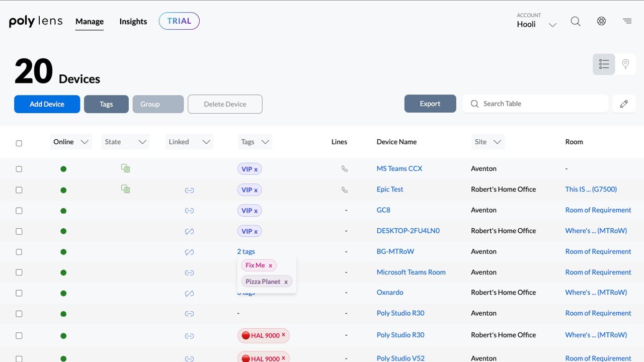This screenshot has width=644, height=362.
Task: Click the pencil edit table icon
Action: (624, 104)
